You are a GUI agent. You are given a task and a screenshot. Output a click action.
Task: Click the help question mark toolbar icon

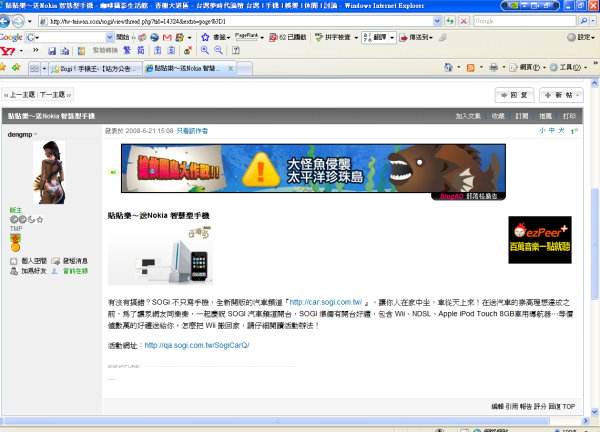pos(236,50)
